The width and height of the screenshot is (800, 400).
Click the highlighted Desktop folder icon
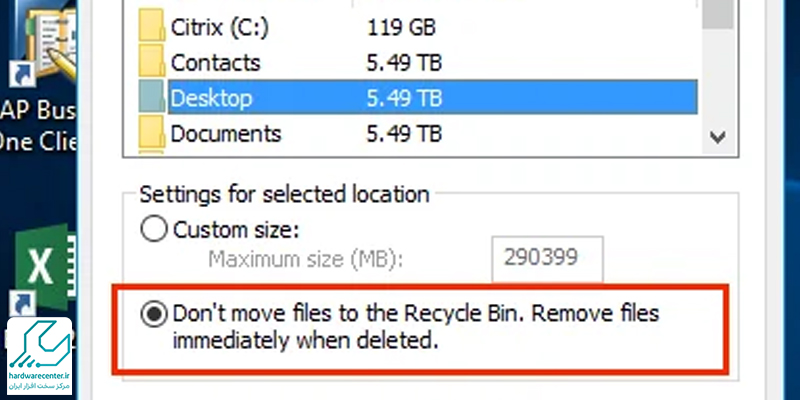click(152, 96)
